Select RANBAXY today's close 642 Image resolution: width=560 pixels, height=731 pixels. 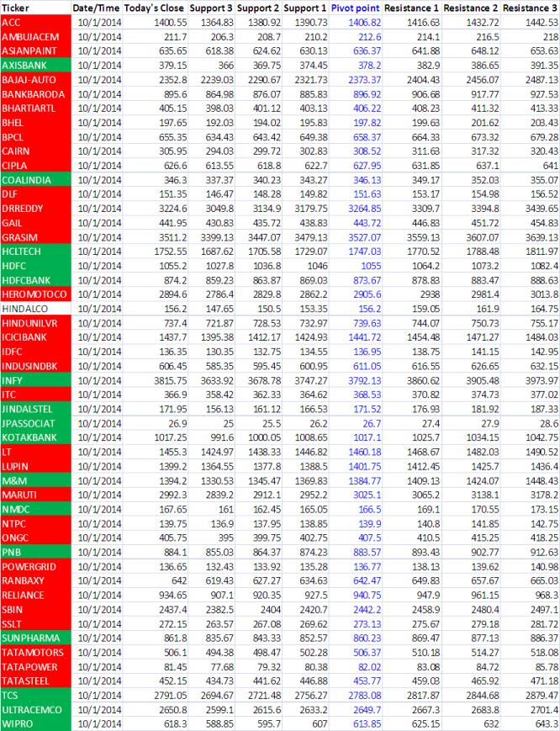[179, 581]
